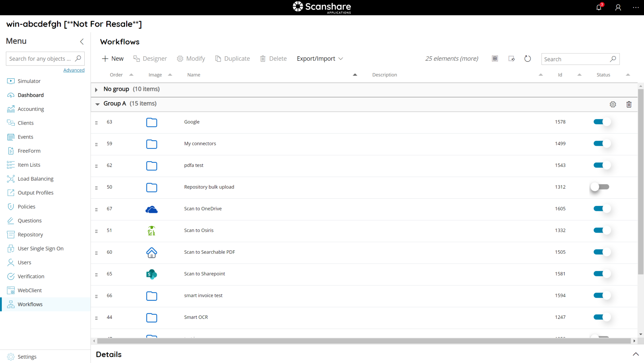Click the grid view icon in toolbar

495,59
